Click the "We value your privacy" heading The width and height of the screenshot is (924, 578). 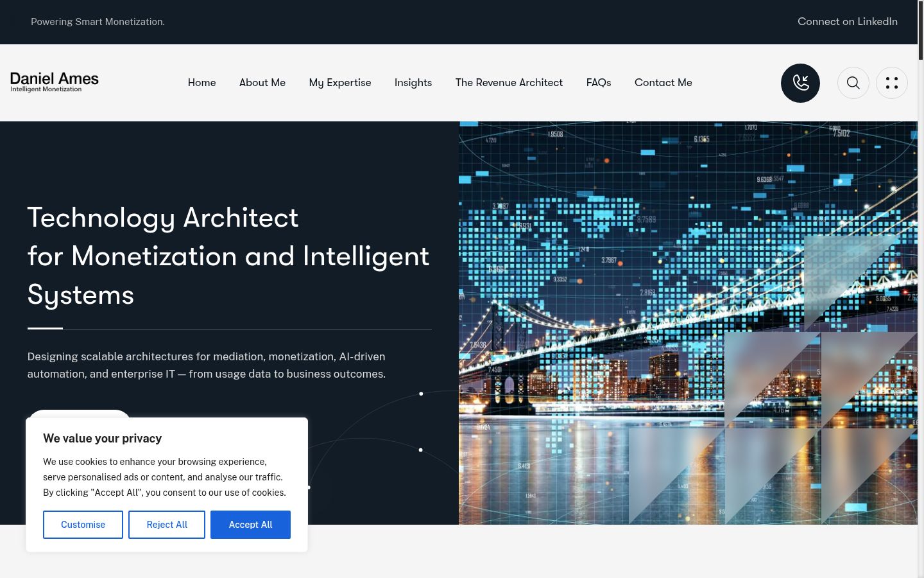coord(102,439)
